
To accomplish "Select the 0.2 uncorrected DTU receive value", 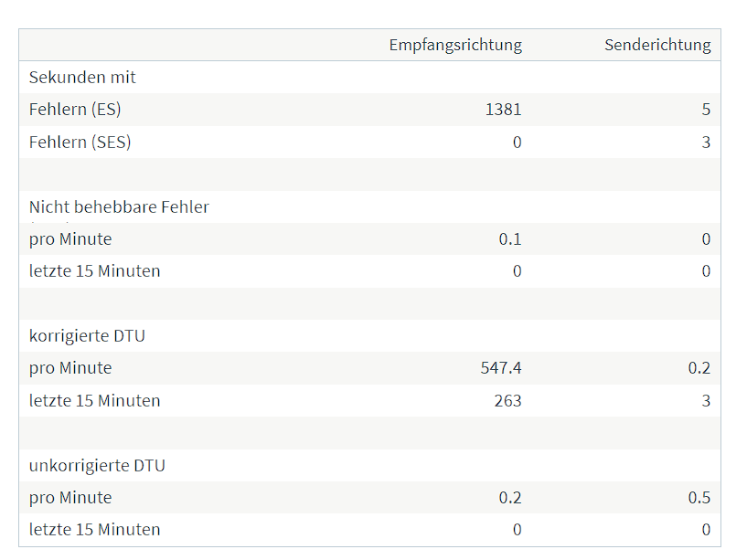I will pyautogui.click(x=510, y=498).
